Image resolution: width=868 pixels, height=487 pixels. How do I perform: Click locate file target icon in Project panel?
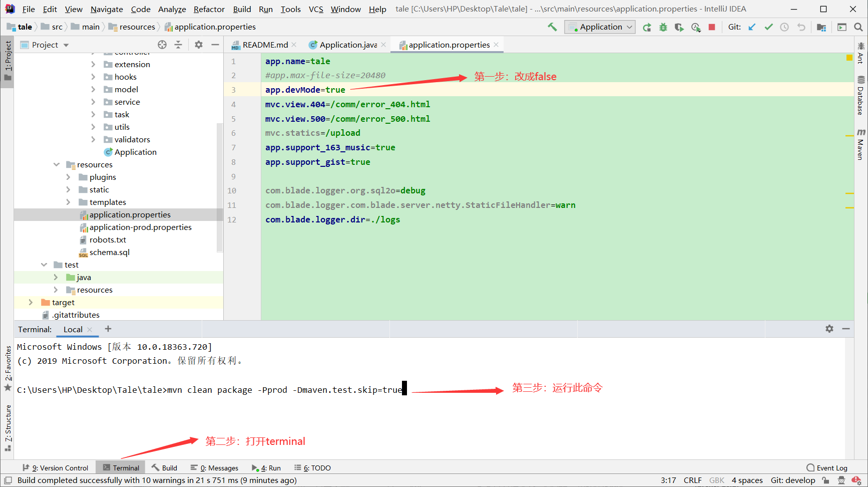162,45
